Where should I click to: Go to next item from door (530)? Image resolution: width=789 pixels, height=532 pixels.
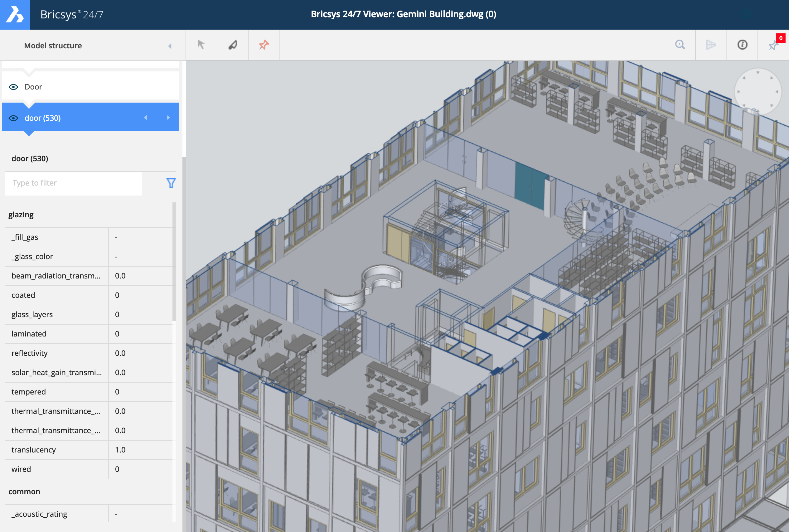168,118
